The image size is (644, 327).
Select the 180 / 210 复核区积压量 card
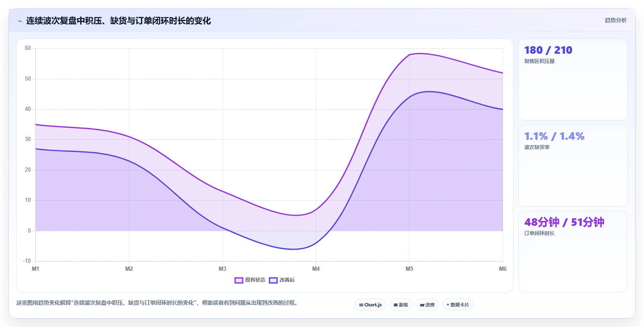pyautogui.click(x=573, y=80)
